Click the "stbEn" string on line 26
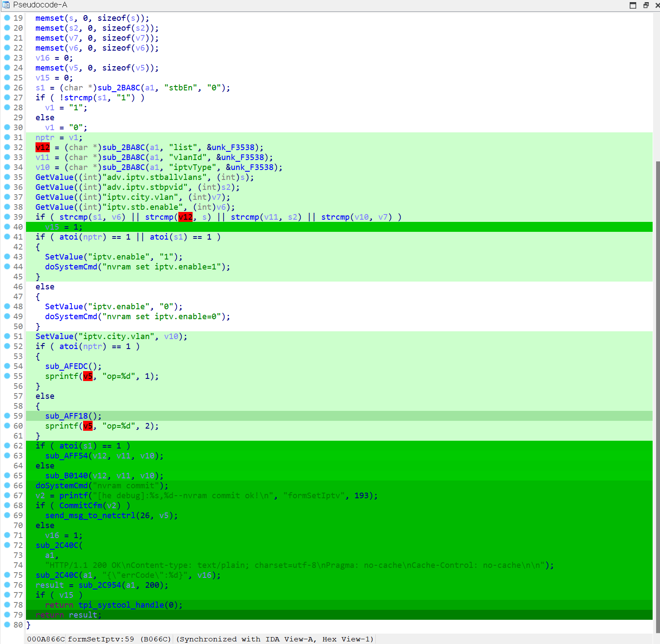The width and height of the screenshot is (660, 644). coord(180,88)
